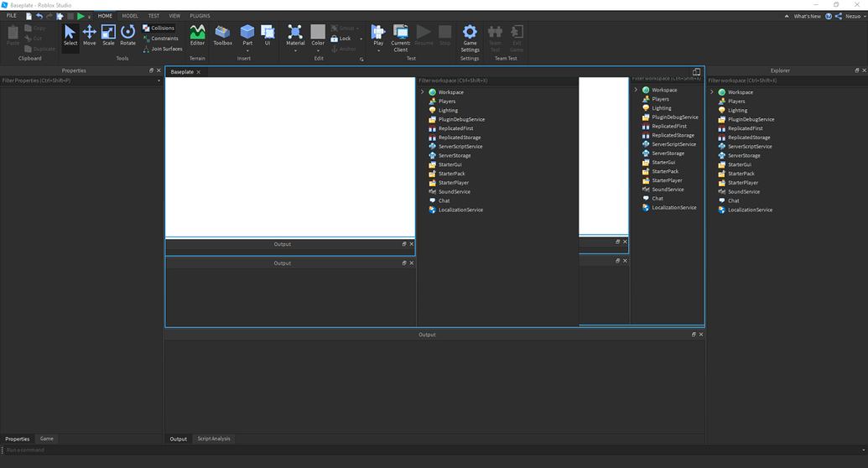Screen dimensions: 868x468
Task: Toggle Collisions in the Tools group
Action: pos(159,28)
